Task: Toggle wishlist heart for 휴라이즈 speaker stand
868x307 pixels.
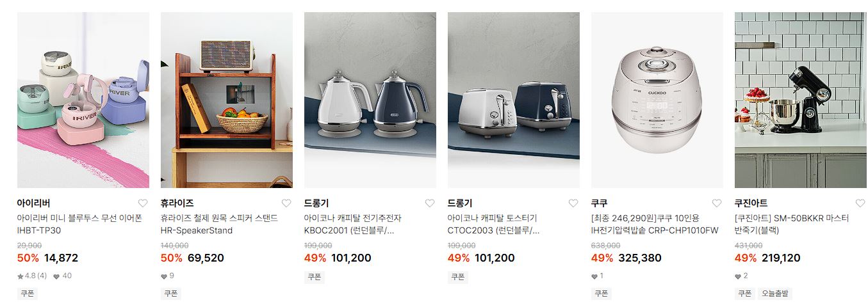Action: click(x=286, y=203)
